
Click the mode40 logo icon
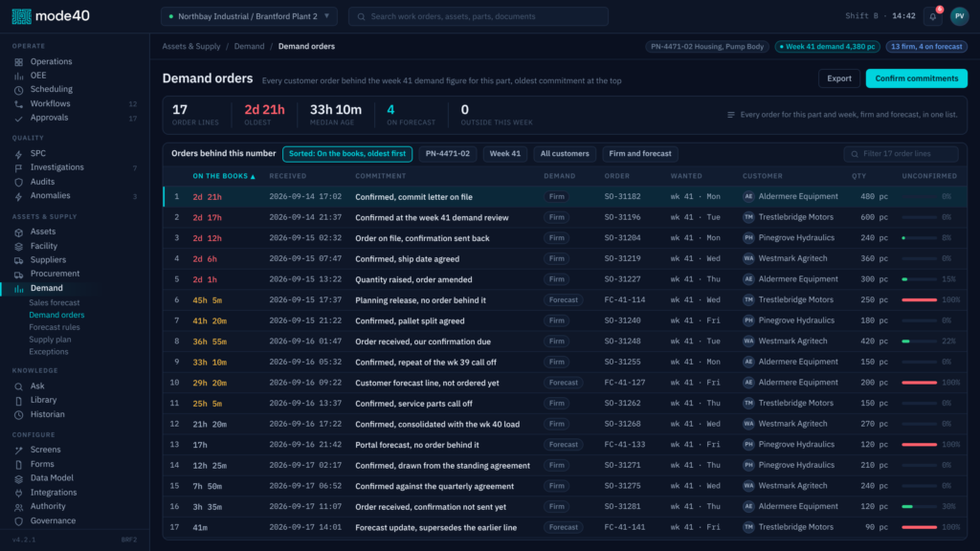tap(21, 16)
